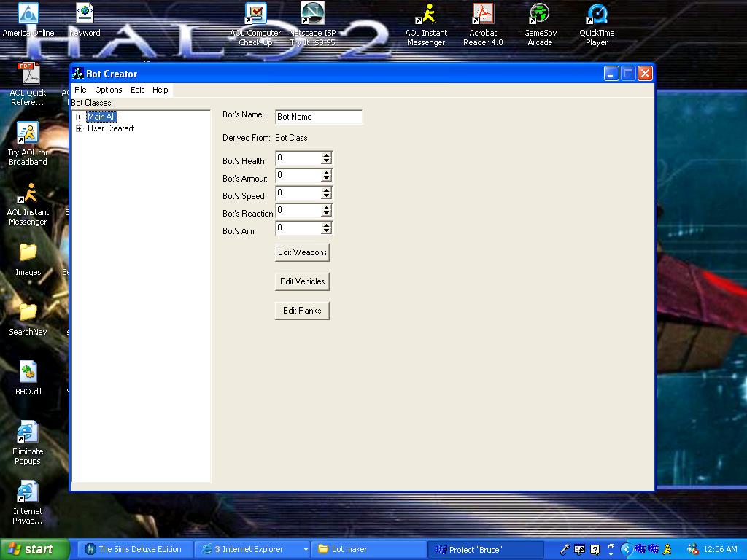Expand the User Created tree node
747x560 pixels.
(x=79, y=128)
